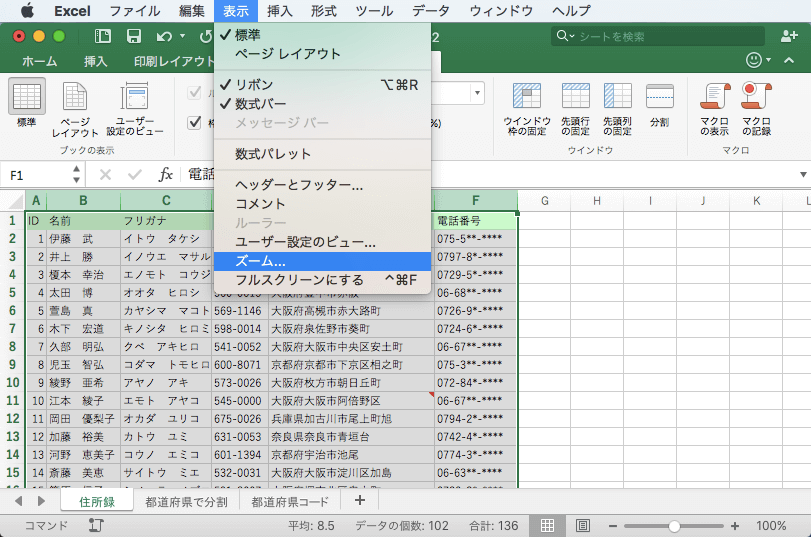This screenshot has width=811, height=537.
Task: Open the データ menu
Action: [430, 10]
